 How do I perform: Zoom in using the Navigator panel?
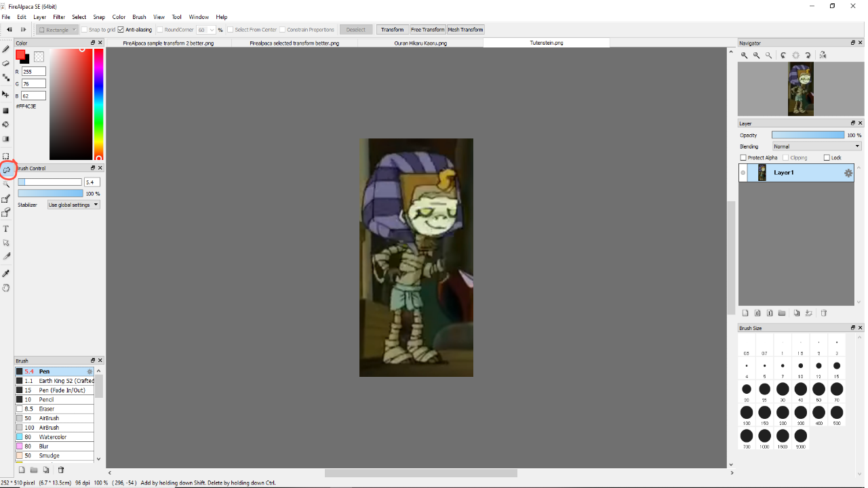(744, 56)
